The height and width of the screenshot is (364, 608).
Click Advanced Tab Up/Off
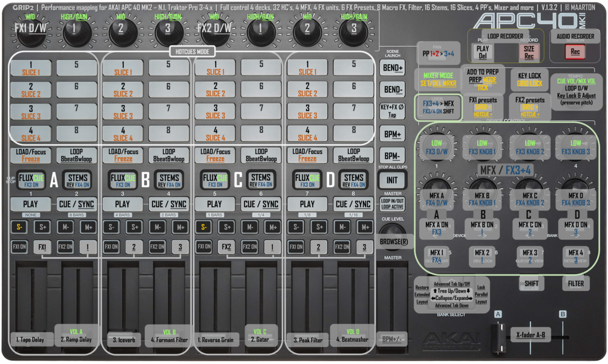coord(452,284)
